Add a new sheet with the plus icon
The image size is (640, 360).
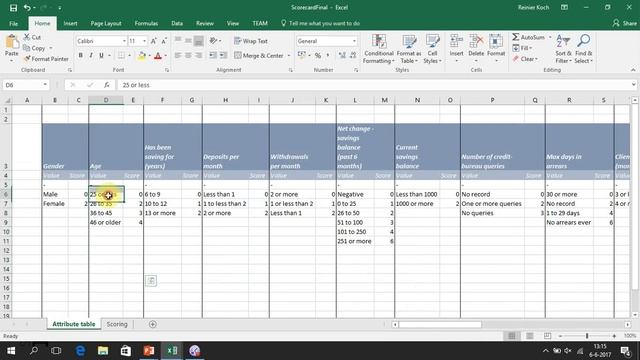(x=153, y=324)
